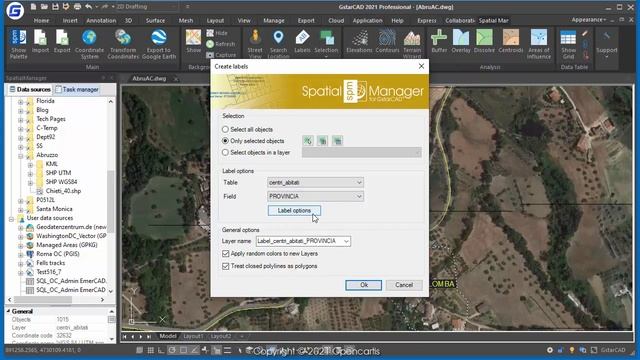Click the Capture background button

click(x=221, y=55)
